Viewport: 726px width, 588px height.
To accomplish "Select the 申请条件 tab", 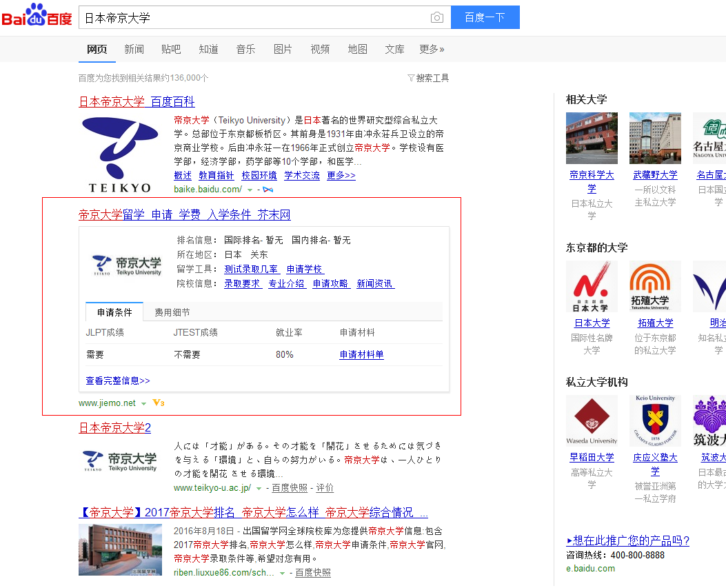I will (114, 312).
